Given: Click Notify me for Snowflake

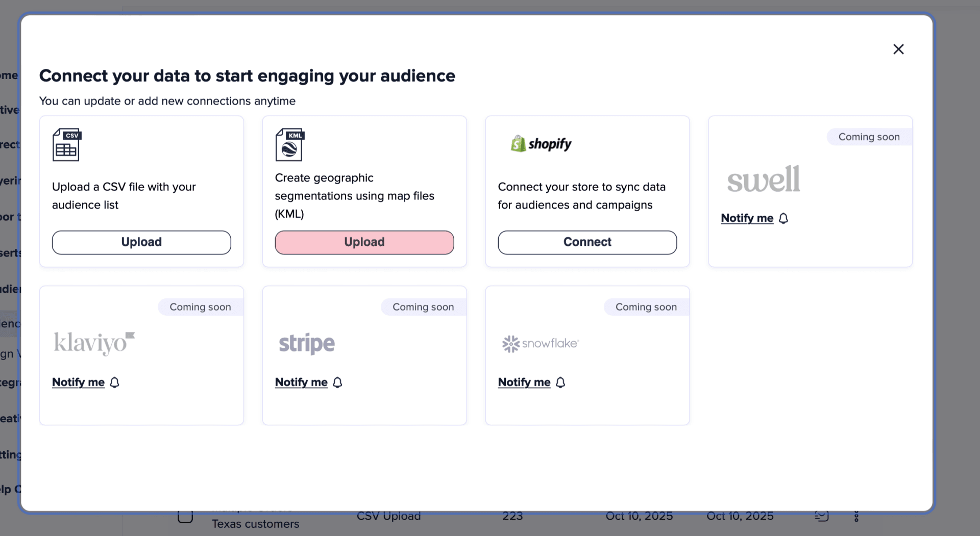Looking at the screenshot, I should coord(524,382).
